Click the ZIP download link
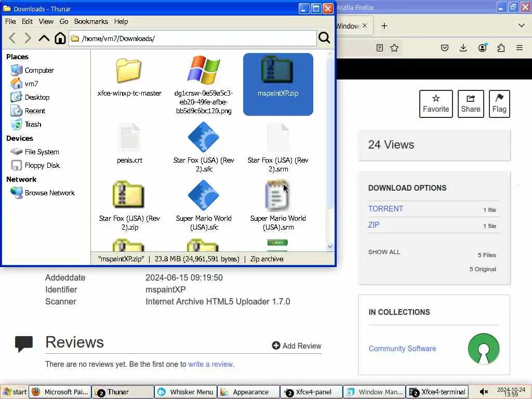Screen dimensions: 532x399 [x=374, y=224]
